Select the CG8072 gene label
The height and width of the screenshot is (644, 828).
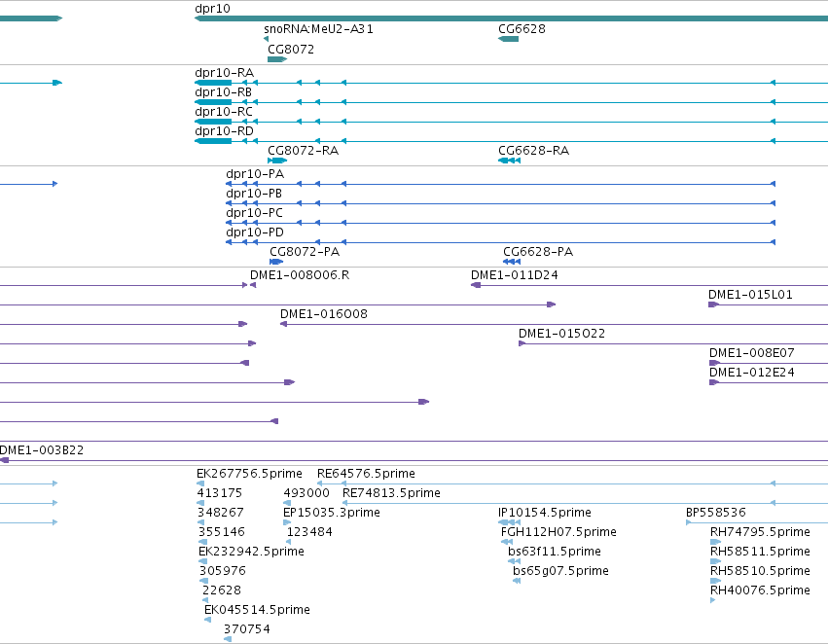pos(291,49)
